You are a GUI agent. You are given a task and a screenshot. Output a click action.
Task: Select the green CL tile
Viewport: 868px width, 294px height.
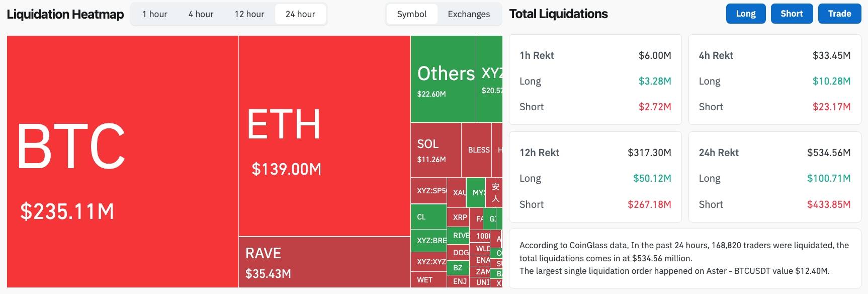(425, 217)
